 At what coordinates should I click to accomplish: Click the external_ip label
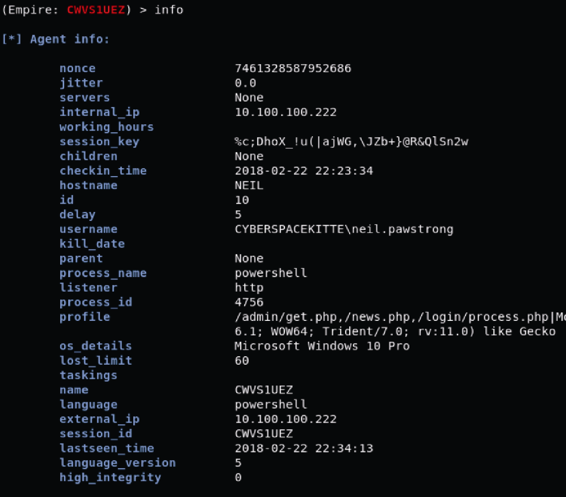(100, 419)
